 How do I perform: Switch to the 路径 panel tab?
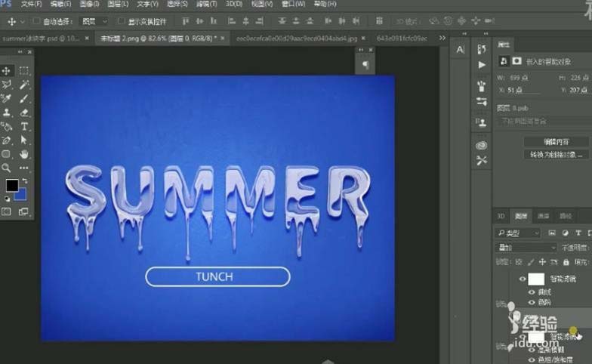click(x=565, y=216)
